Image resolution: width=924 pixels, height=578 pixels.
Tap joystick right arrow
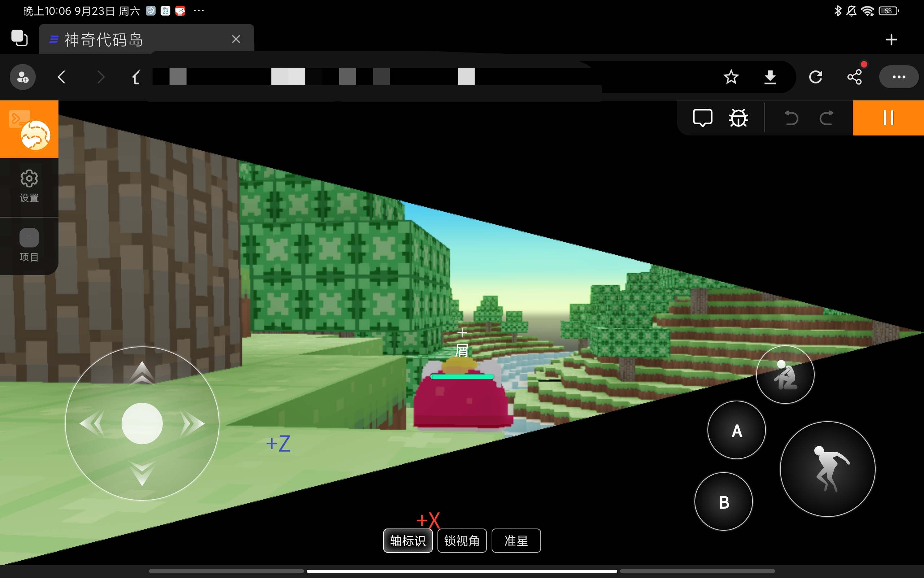192,423
